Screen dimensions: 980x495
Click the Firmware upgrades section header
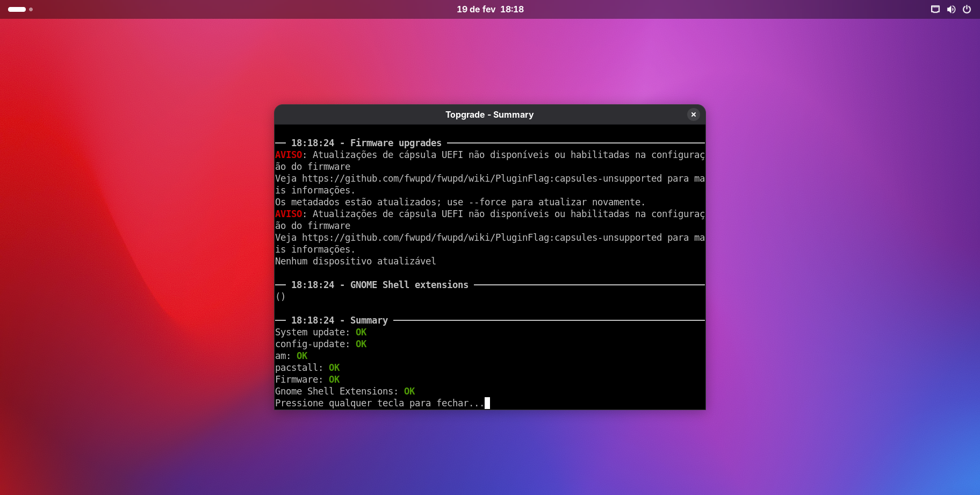click(x=395, y=143)
